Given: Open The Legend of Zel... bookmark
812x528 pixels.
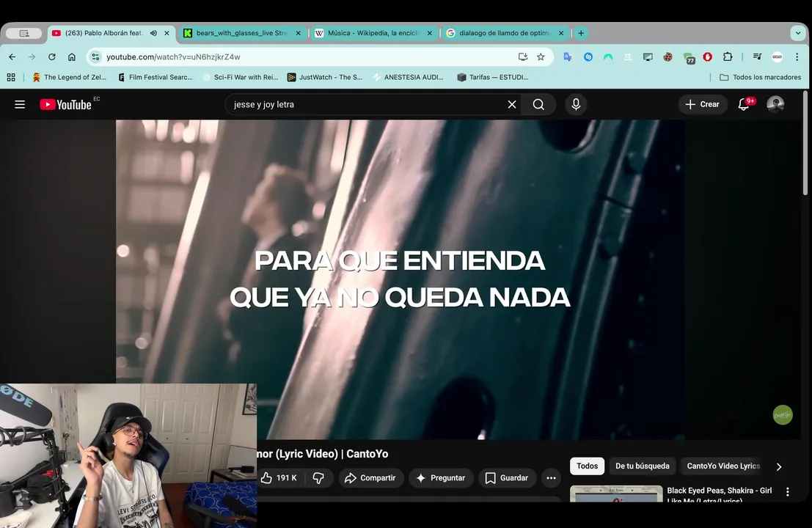Looking at the screenshot, I should 69,77.
